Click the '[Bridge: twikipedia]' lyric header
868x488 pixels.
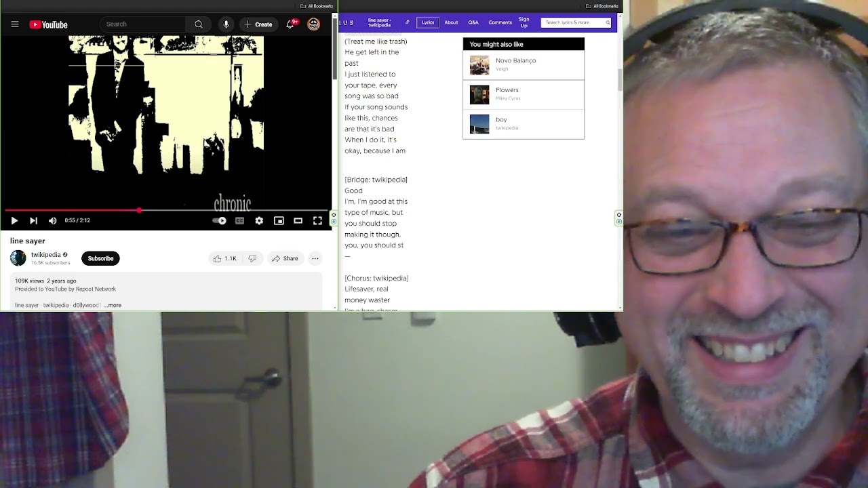tap(376, 180)
